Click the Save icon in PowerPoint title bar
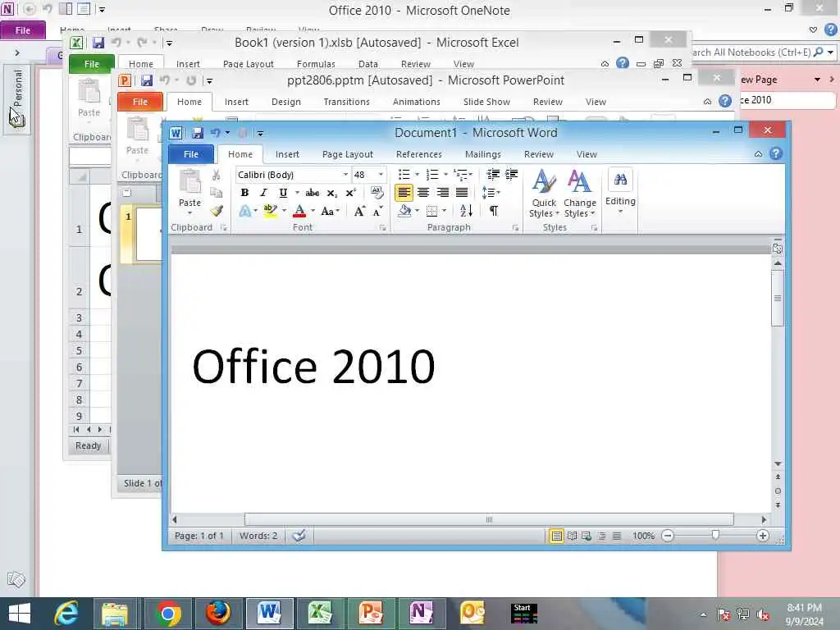This screenshot has width=840, height=630. tap(147, 80)
